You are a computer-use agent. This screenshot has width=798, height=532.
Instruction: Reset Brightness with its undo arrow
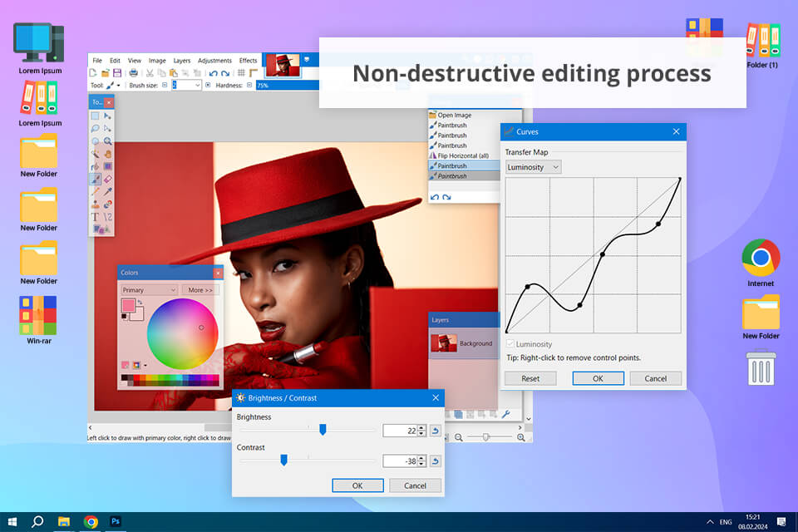click(435, 431)
